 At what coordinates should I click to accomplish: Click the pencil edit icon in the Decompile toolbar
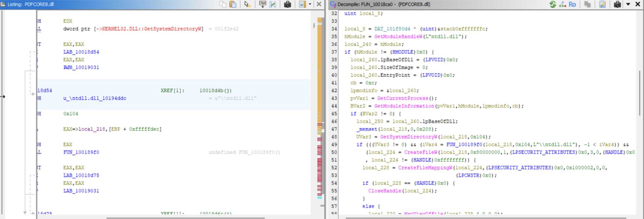point(603,4)
